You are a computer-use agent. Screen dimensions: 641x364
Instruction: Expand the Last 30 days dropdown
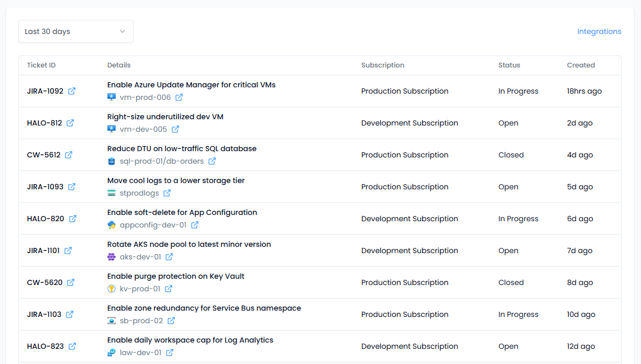(x=76, y=31)
